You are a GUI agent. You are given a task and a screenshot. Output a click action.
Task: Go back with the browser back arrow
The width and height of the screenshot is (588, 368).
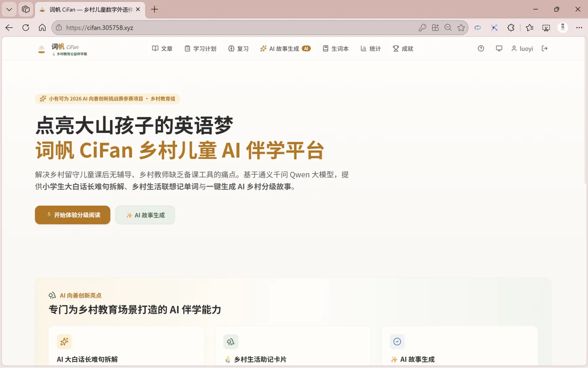coord(9,28)
